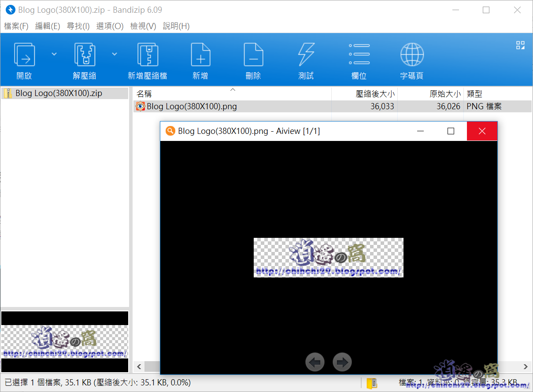This screenshot has height=392, width=533.
Task: Open the Options (選項) menu
Action: click(x=110, y=26)
